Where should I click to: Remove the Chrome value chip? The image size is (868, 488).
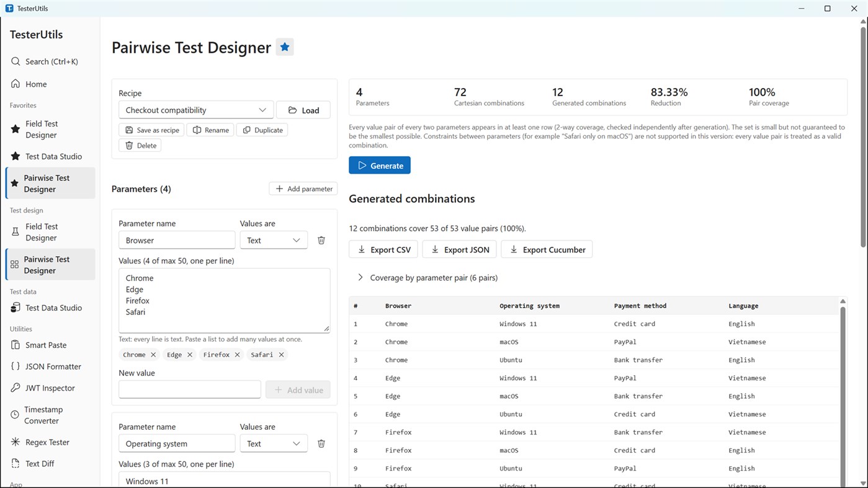153,355
